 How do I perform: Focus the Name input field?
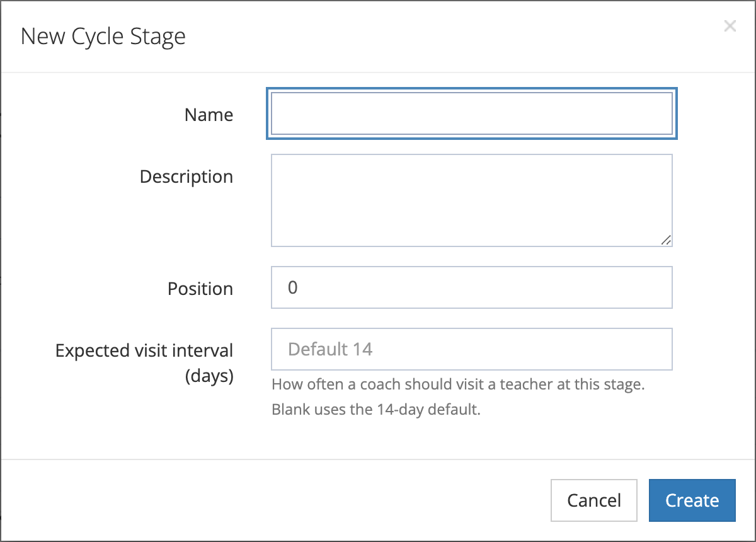click(472, 114)
